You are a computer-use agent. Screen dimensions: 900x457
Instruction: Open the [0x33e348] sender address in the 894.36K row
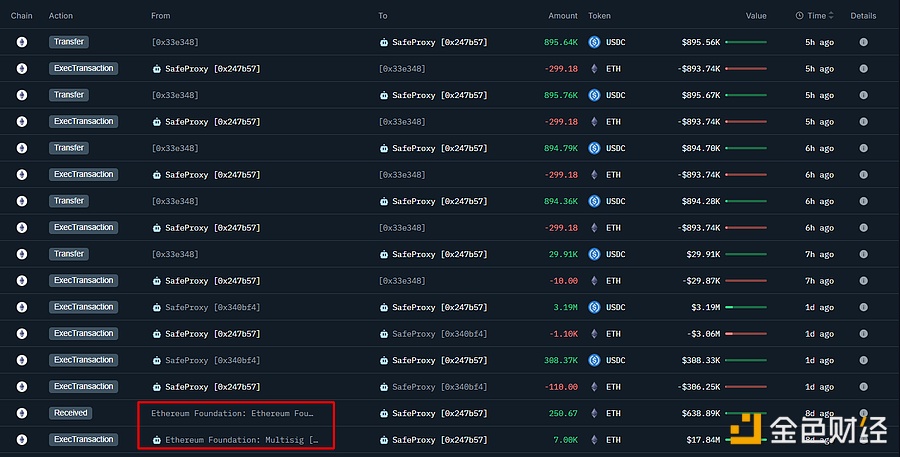pyautogui.click(x=174, y=201)
